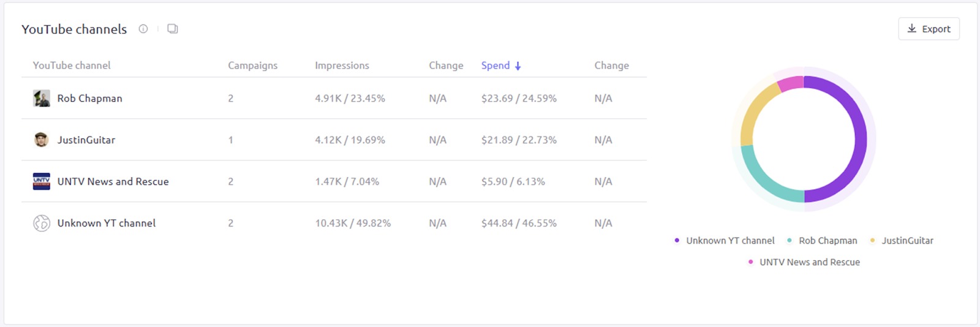The width and height of the screenshot is (980, 327).
Task: Click the Rob Chapman channel avatar
Action: point(42,98)
